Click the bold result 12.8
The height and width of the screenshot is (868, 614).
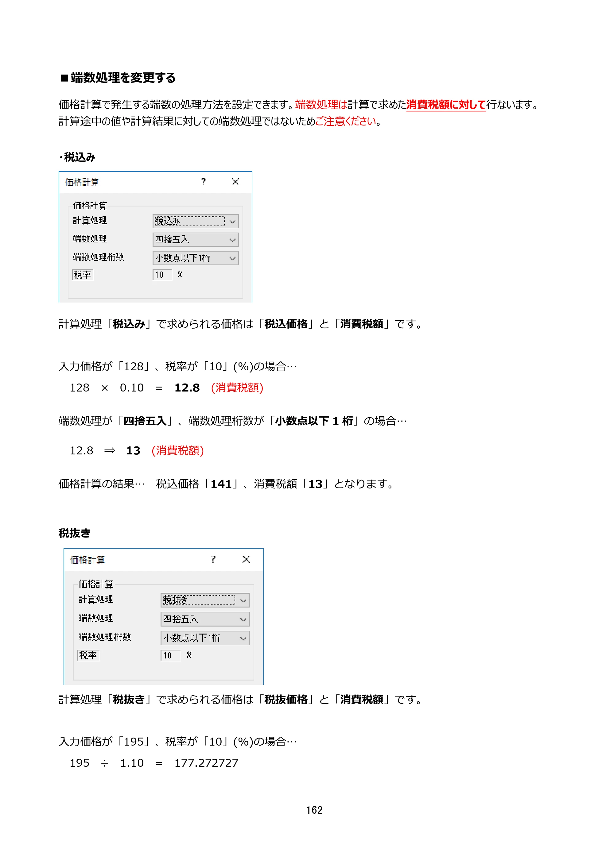pyautogui.click(x=187, y=388)
